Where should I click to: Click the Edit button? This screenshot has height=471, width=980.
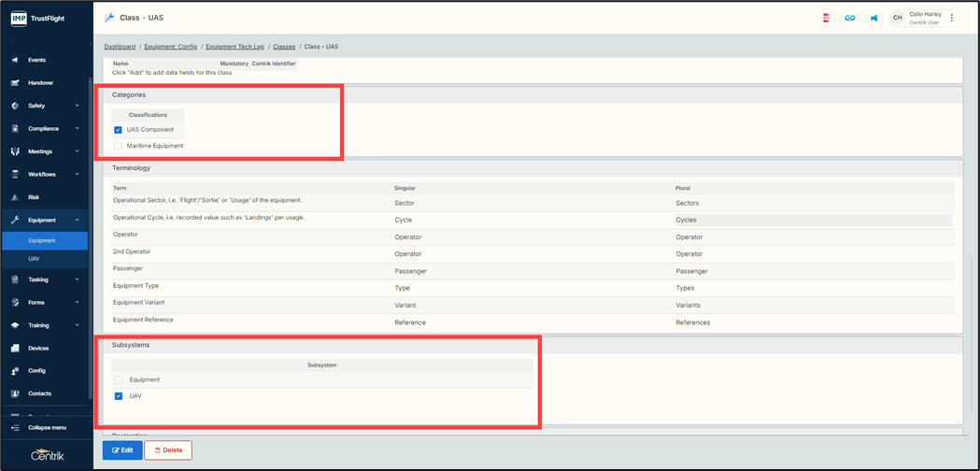(122, 450)
